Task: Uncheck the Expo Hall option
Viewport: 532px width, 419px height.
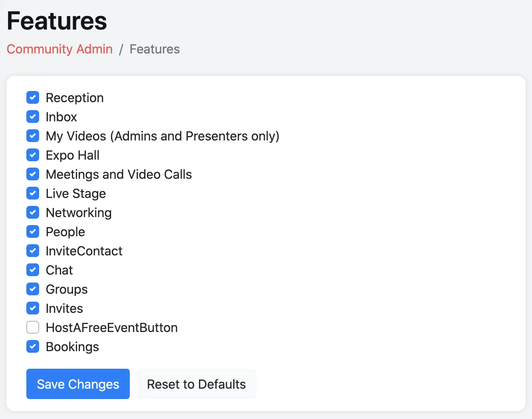Action: click(33, 155)
